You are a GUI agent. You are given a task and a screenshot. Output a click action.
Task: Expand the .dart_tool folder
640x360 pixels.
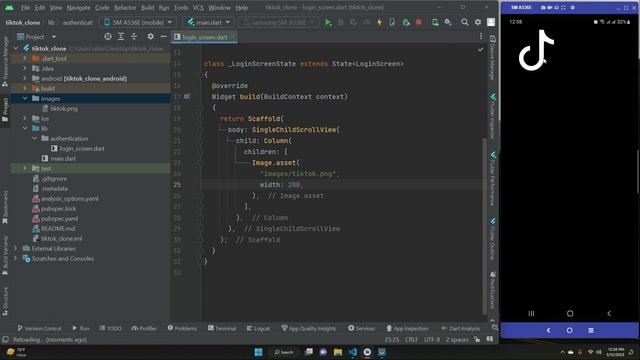pyautogui.click(x=25, y=58)
